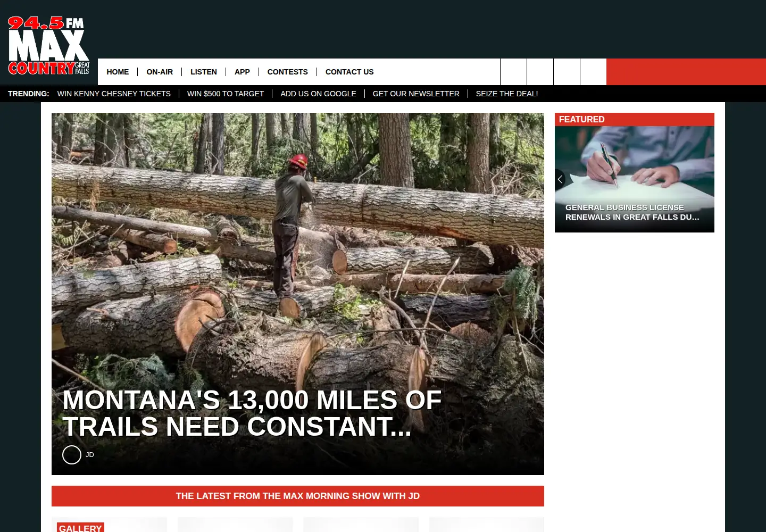Follow the Win $500 to Target link
This screenshot has height=532, width=766.
tap(226, 94)
